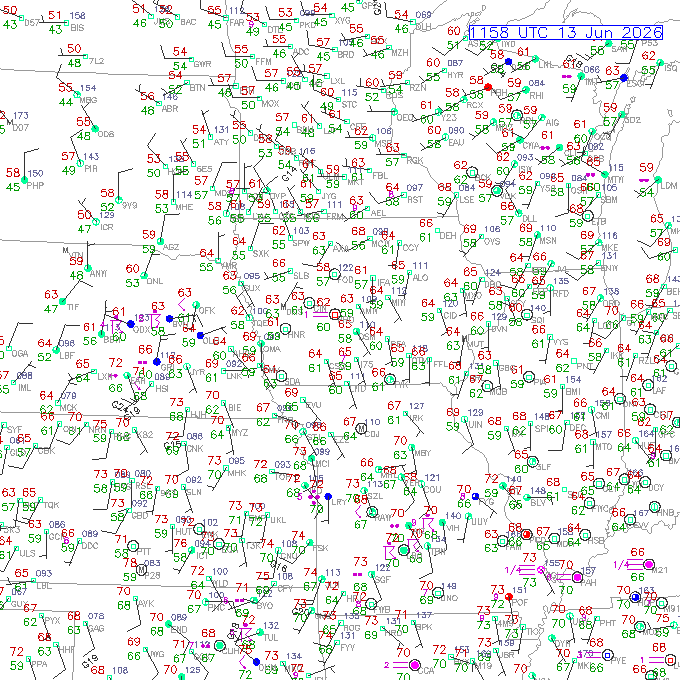
Task: Click the POF station label
Action: pyautogui.click(x=520, y=602)
